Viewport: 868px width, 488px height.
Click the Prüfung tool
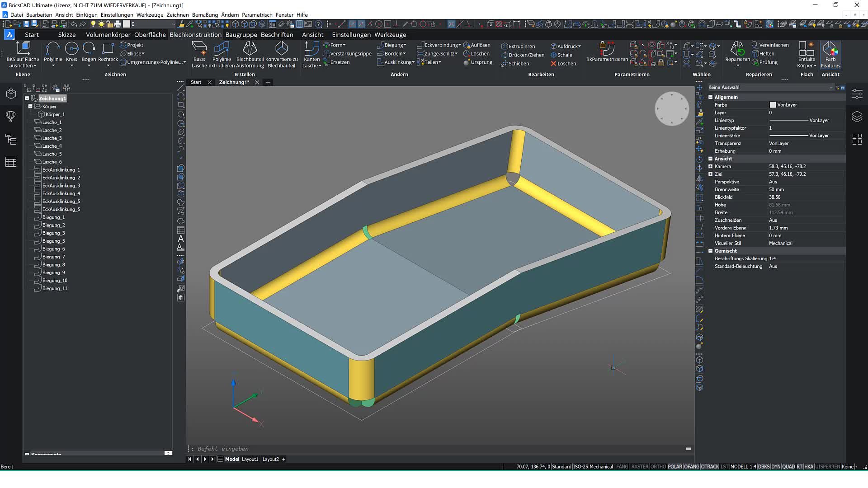pyautogui.click(x=764, y=62)
